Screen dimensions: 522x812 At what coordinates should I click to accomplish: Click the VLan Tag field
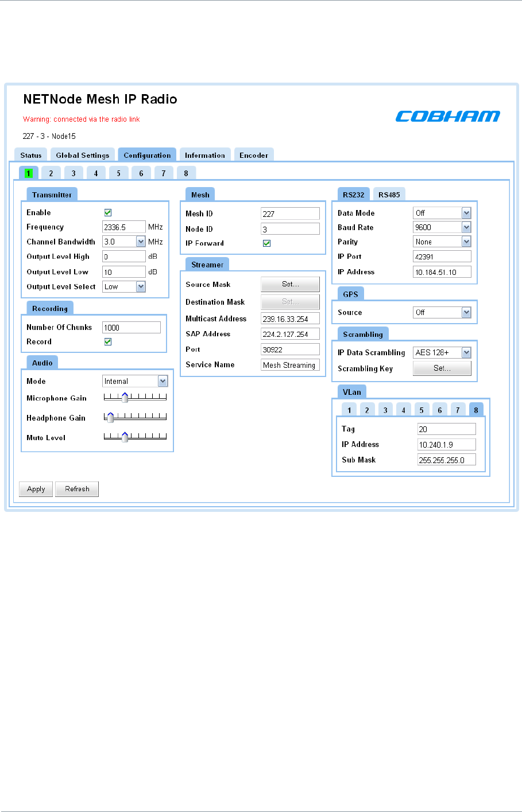tap(447, 429)
